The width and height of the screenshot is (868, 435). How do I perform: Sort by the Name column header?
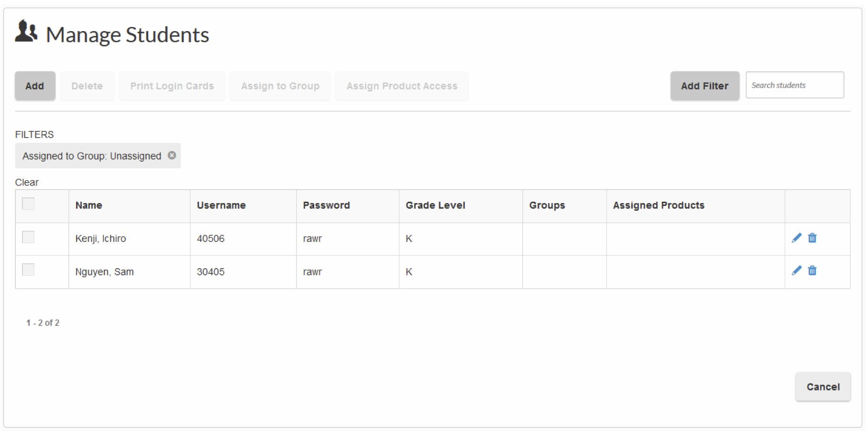coord(89,206)
